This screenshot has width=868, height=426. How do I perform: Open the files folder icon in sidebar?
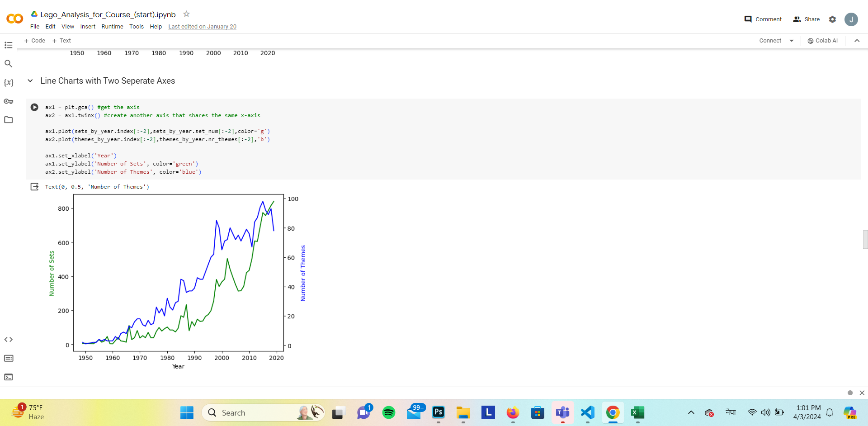(8, 120)
